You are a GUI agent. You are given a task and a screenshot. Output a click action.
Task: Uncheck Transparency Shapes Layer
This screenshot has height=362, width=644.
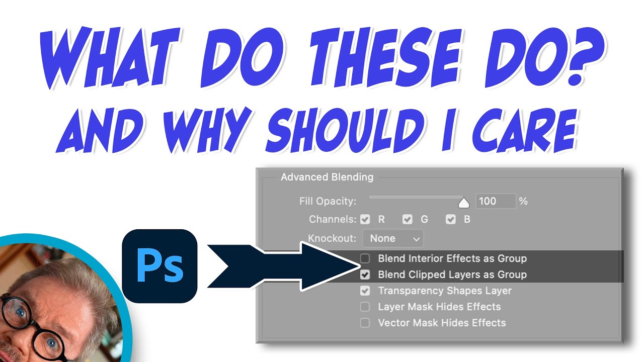pos(365,291)
